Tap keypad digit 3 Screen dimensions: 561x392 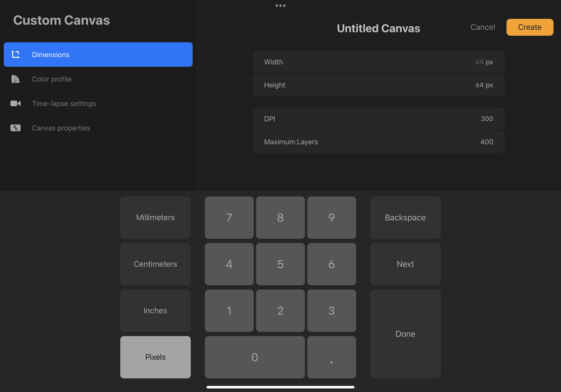coord(331,310)
